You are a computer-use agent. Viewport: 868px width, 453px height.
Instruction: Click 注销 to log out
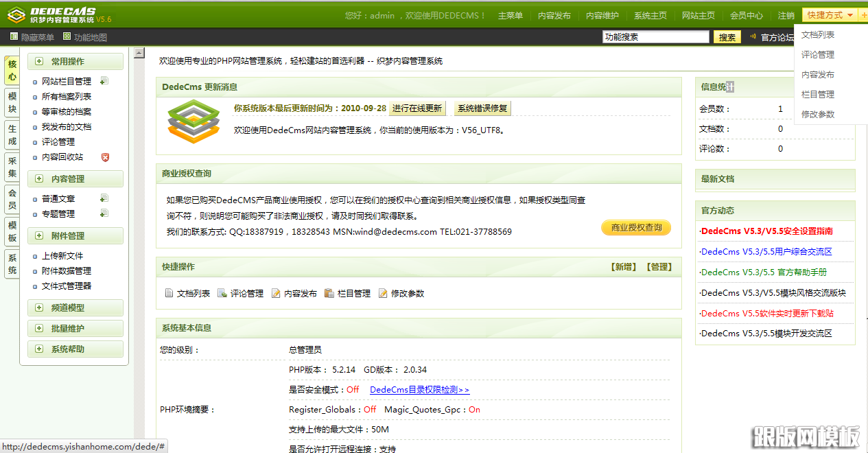pos(786,16)
